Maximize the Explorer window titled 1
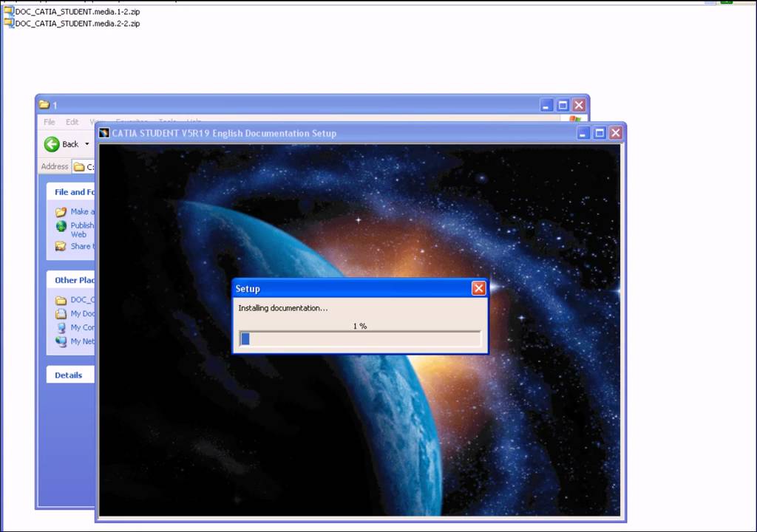Image resolution: width=757 pixels, height=532 pixels. (x=563, y=105)
